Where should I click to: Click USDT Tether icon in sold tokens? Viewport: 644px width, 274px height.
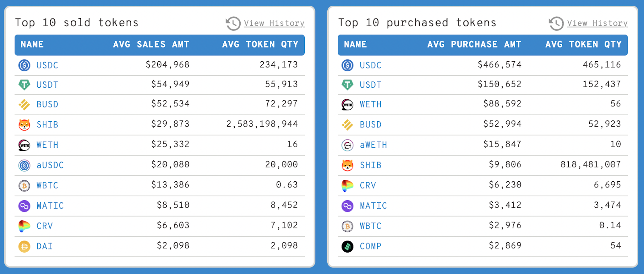tap(25, 85)
